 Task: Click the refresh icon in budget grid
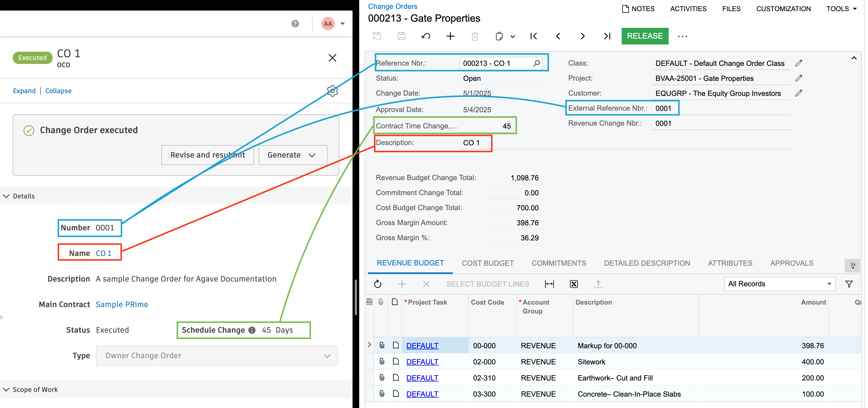[x=378, y=284]
